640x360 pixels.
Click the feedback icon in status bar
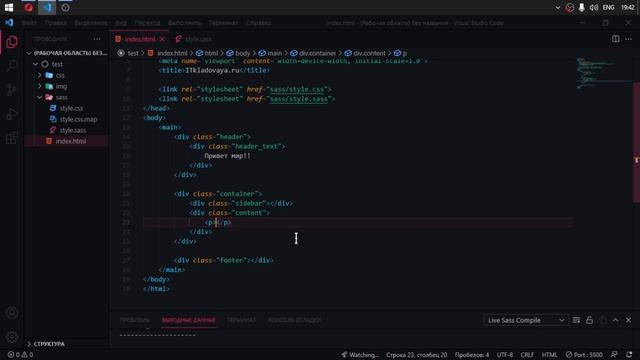click(x=614, y=355)
